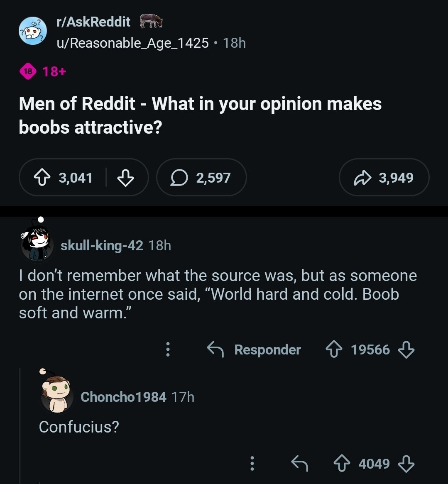View skull-king-42 avatar
Viewport: 448px width, 484px height.
pyautogui.click(x=37, y=244)
